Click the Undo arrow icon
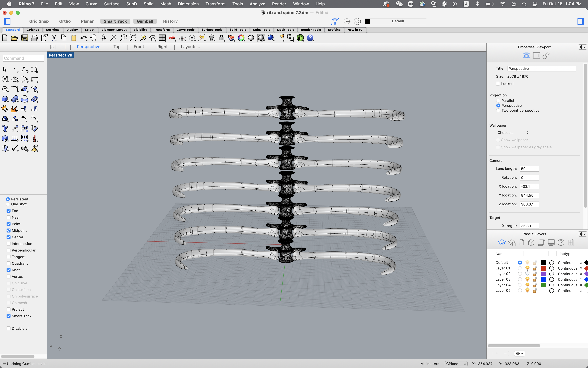The image size is (588, 368). 84,38
